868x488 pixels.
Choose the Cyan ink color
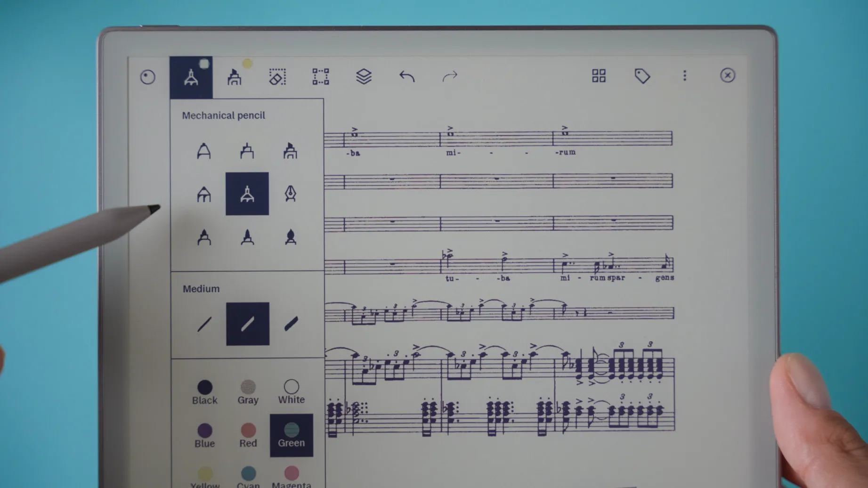pyautogui.click(x=248, y=477)
